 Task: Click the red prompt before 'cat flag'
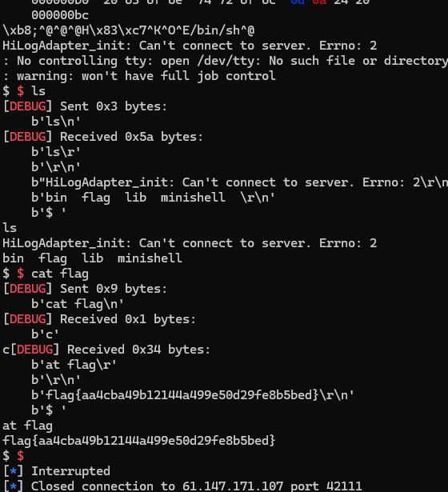pos(20,274)
